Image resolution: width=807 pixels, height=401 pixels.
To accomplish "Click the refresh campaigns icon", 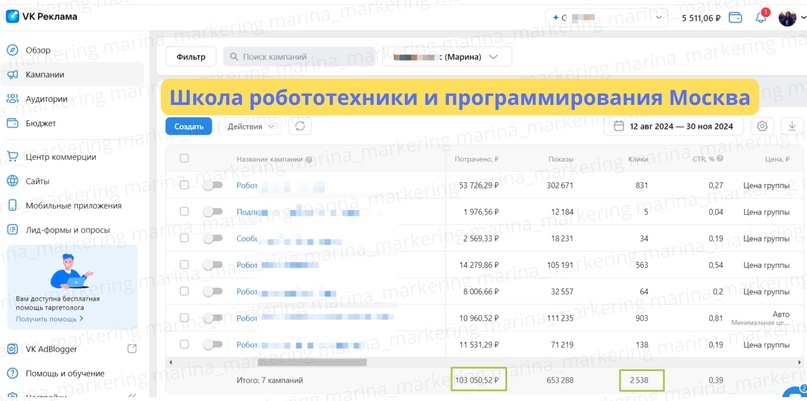I will (300, 126).
